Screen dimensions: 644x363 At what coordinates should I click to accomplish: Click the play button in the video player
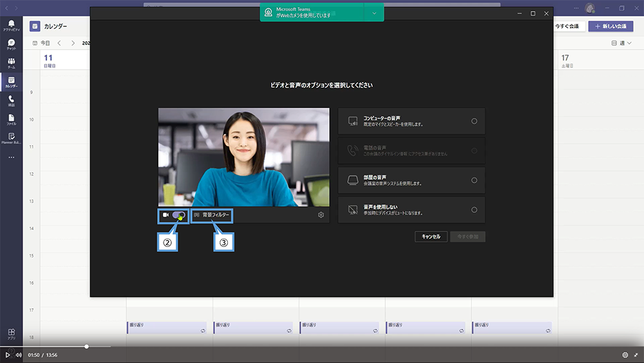point(7,355)
